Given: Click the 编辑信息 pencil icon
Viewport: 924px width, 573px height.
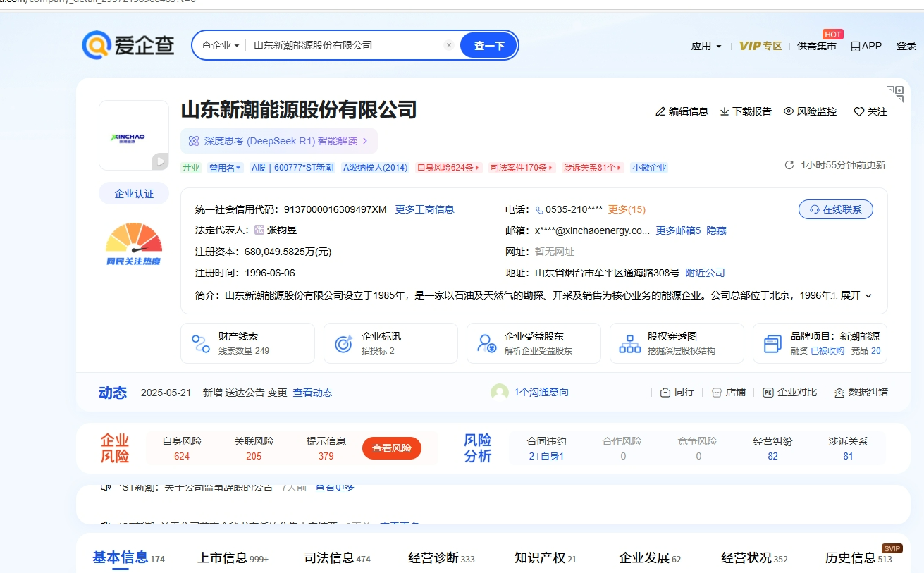Looking at the screenshot, I should [x=660, y=111].
